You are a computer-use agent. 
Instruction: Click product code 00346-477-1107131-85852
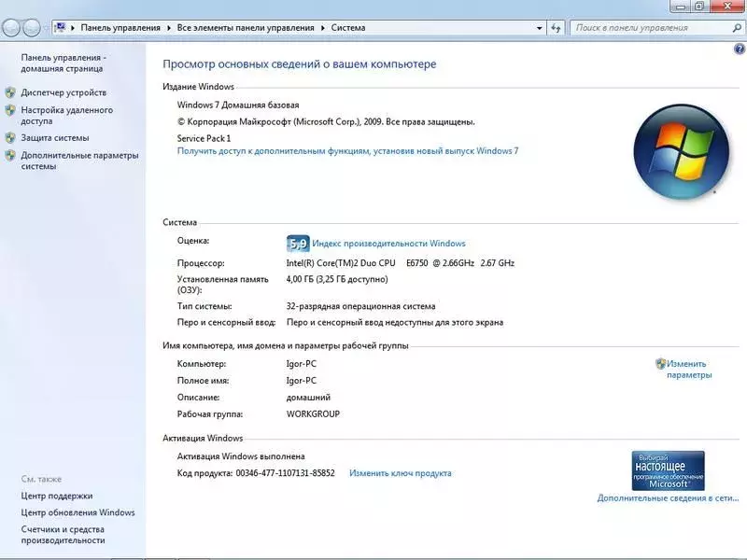tap(285, 473)
